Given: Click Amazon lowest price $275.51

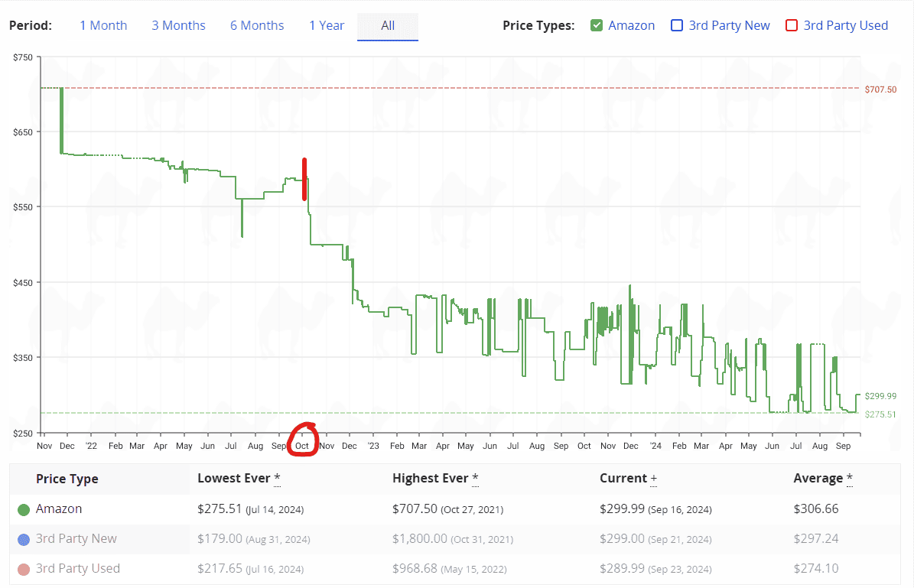Looking at the screenshot, I should click(x=220, y=508).
